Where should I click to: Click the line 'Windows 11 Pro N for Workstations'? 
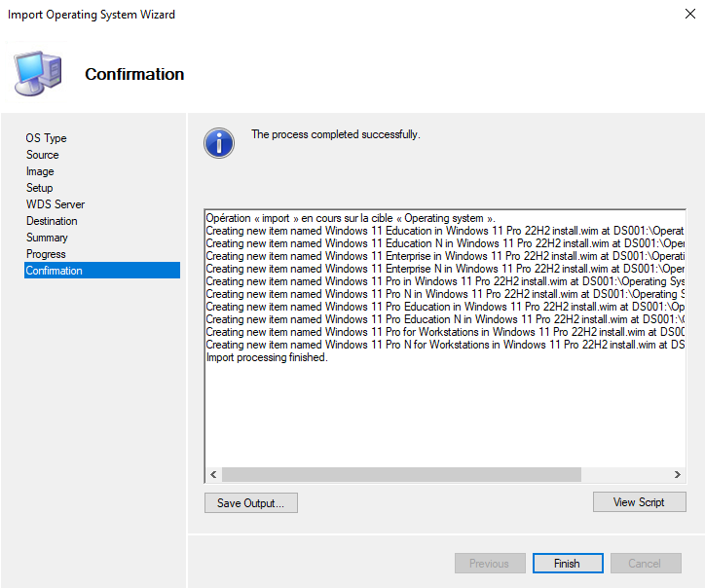pyautogui.click(x=445, y=345)
